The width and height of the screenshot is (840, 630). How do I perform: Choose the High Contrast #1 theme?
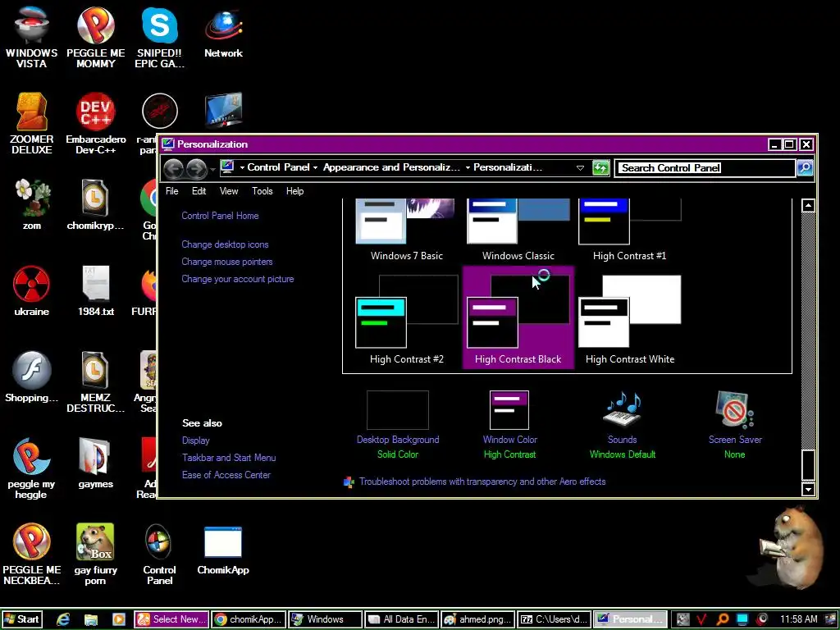629,231
